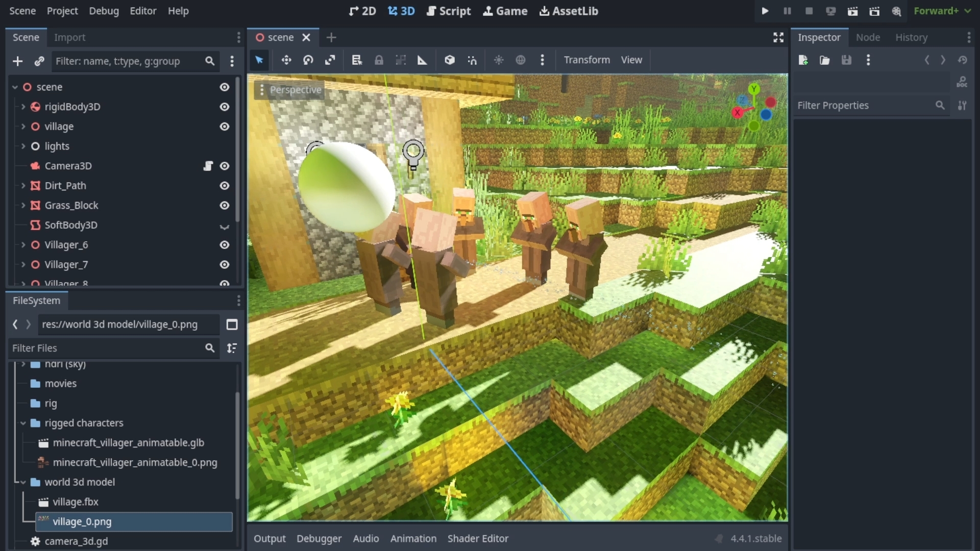Load an existing resource folder icon
This screenshot has width=980, height=551.
click(x=825, y=60)
